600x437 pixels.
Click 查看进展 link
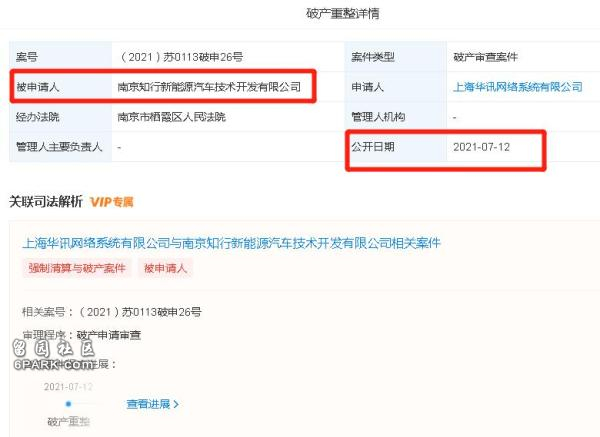[x=148, y=404]
